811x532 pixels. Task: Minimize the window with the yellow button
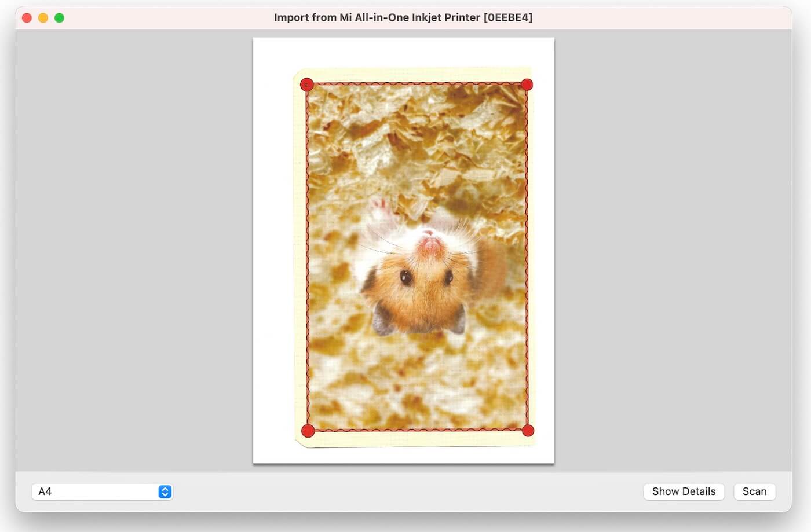click(x=43, y=17)
